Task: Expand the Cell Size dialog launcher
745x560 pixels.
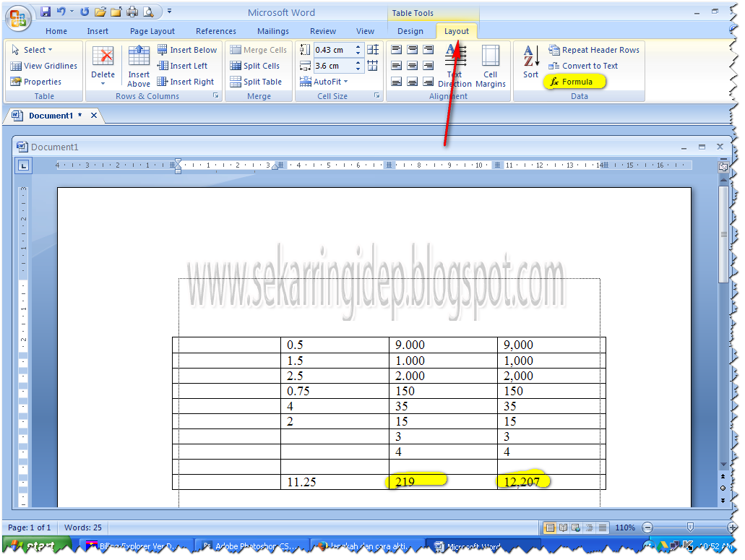Action: 376,95
